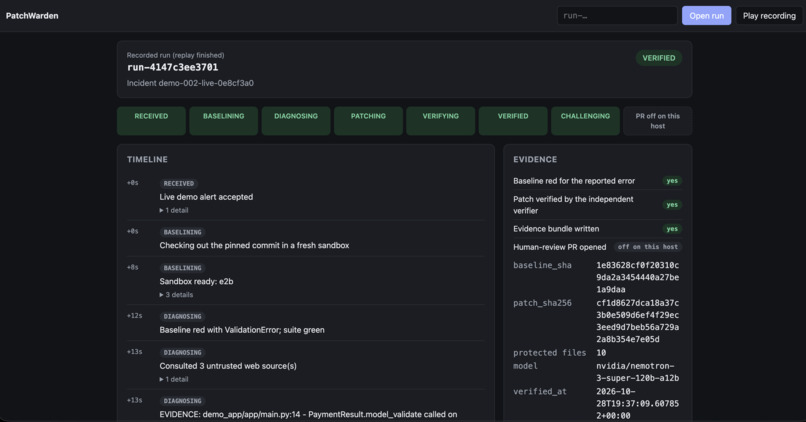
Task: Click the BASELINING tag above Sandbox ready
Action: point(182,268)
